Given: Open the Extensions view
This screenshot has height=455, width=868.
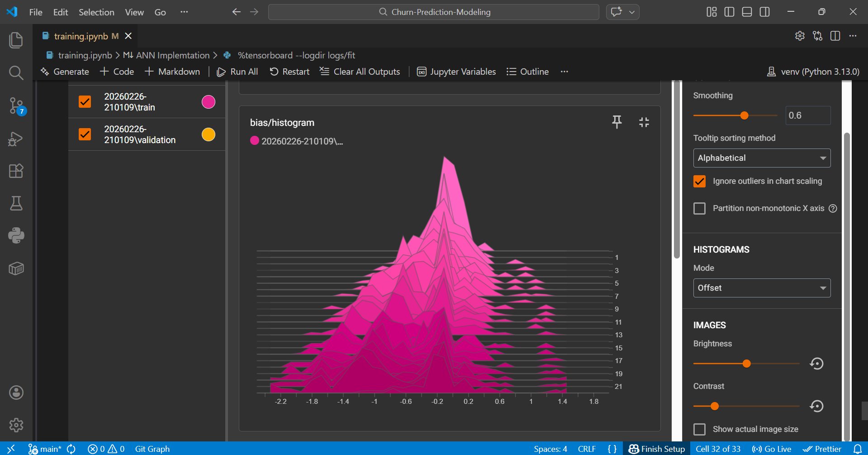Looking at the screenshot, I should [x=16, y=171].
